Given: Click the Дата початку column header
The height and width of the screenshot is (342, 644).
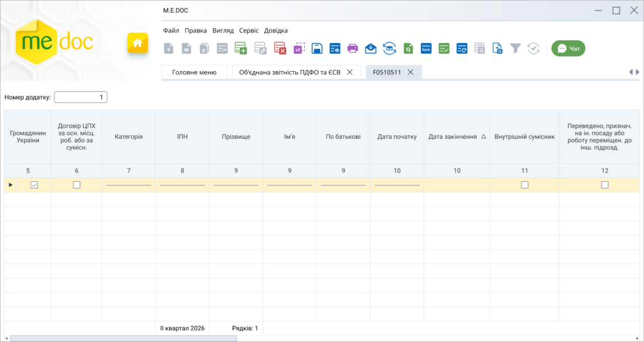Looking at the screenshot, I should tap(397, 137).
